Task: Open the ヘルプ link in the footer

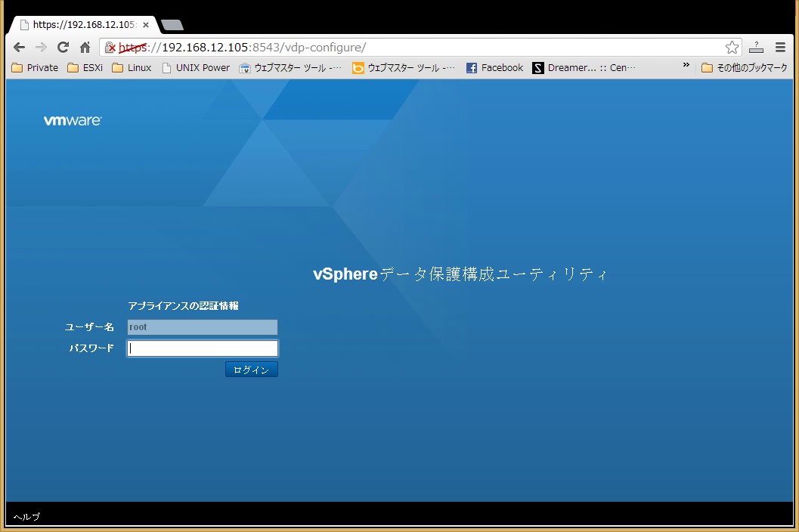Action: click(26, 517)
